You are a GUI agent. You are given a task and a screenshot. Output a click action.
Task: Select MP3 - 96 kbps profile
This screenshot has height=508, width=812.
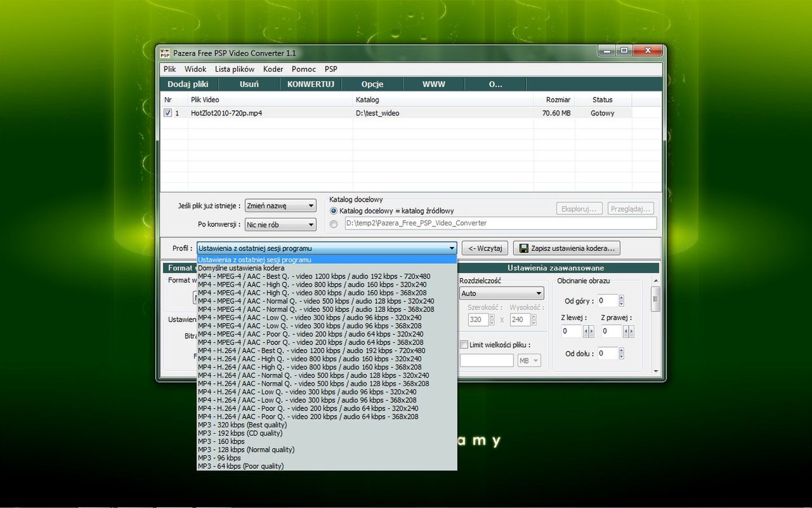point(327,458)
